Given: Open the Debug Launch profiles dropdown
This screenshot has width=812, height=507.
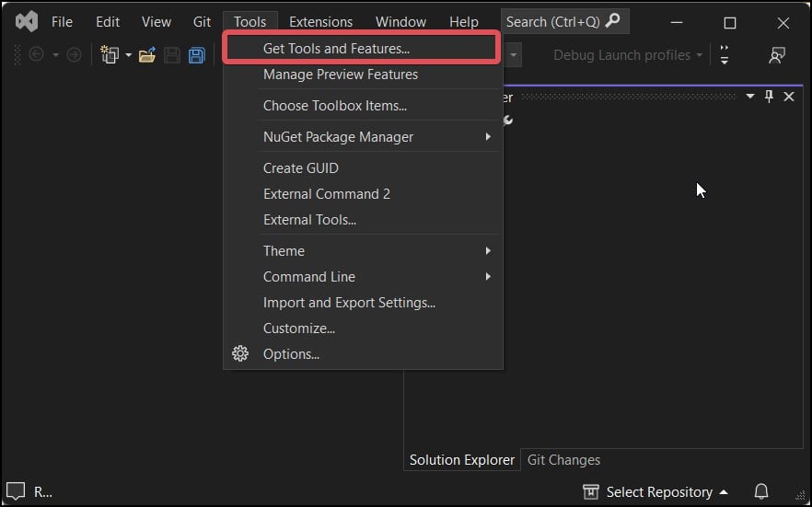Looking at the screenshot, I should (x=627, y=55).
